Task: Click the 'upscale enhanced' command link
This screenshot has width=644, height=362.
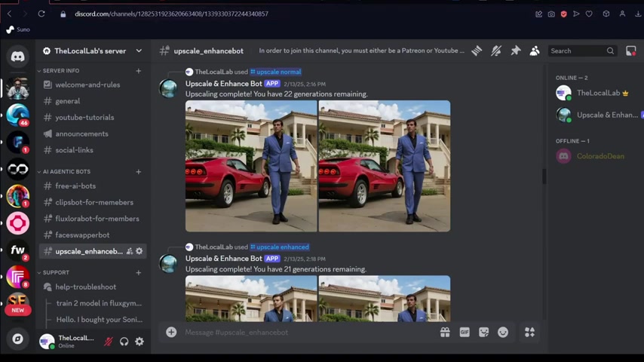Action: click(280, 247)
